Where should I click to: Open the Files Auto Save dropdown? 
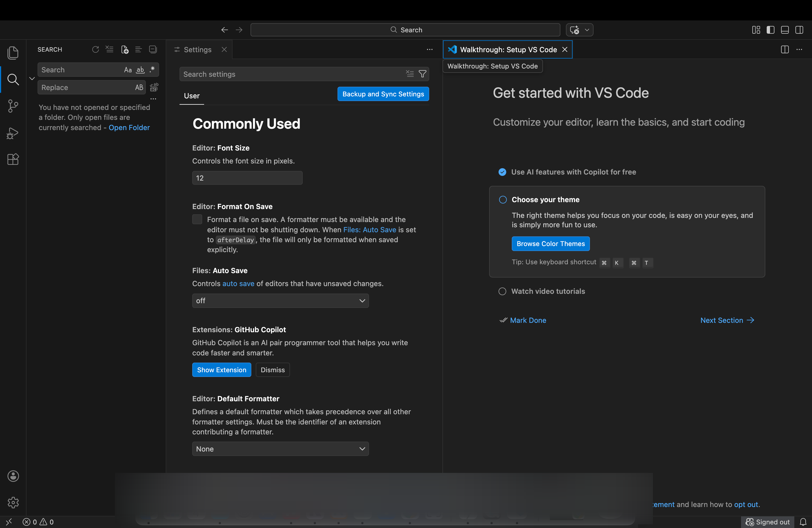(x=280, y=300)
